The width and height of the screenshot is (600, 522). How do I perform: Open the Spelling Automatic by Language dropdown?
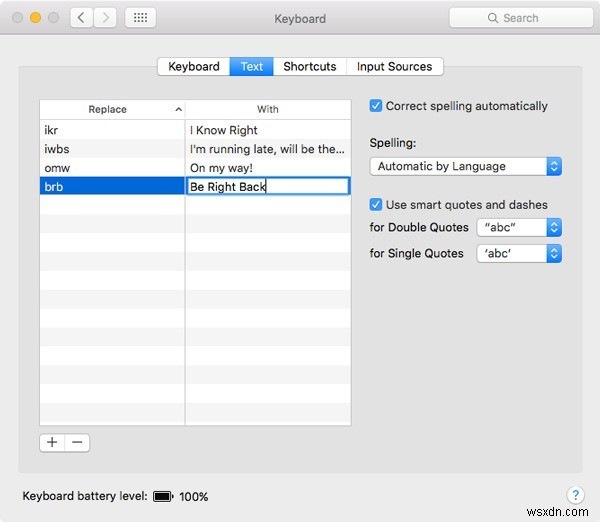click(466, 166)
